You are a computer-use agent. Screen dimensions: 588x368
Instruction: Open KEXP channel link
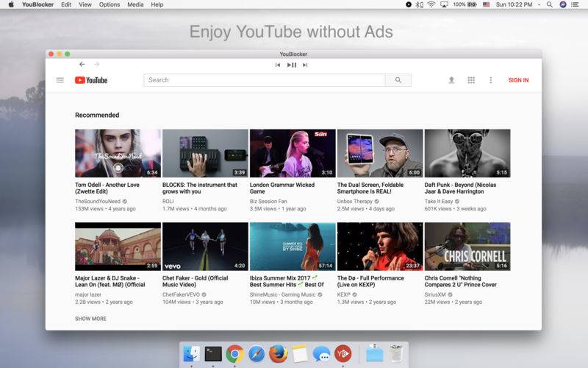click(x=343, y=294)
